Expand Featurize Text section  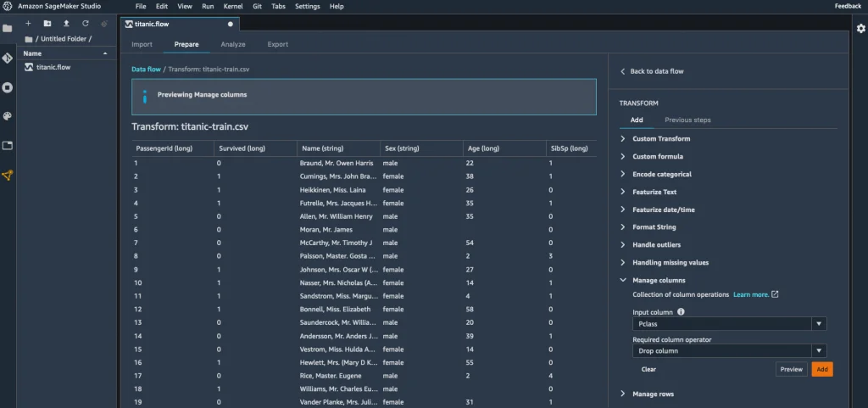point(654,192)
